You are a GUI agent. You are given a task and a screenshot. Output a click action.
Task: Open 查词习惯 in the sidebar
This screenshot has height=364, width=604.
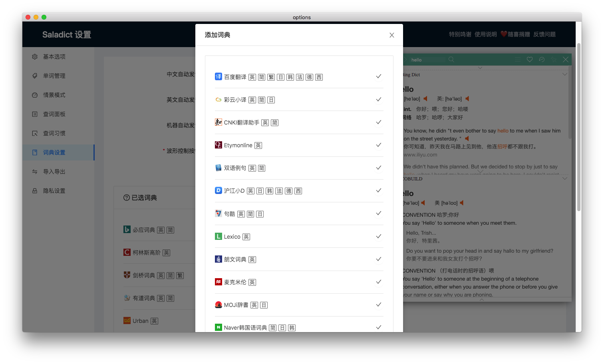[x=58, y=133]
